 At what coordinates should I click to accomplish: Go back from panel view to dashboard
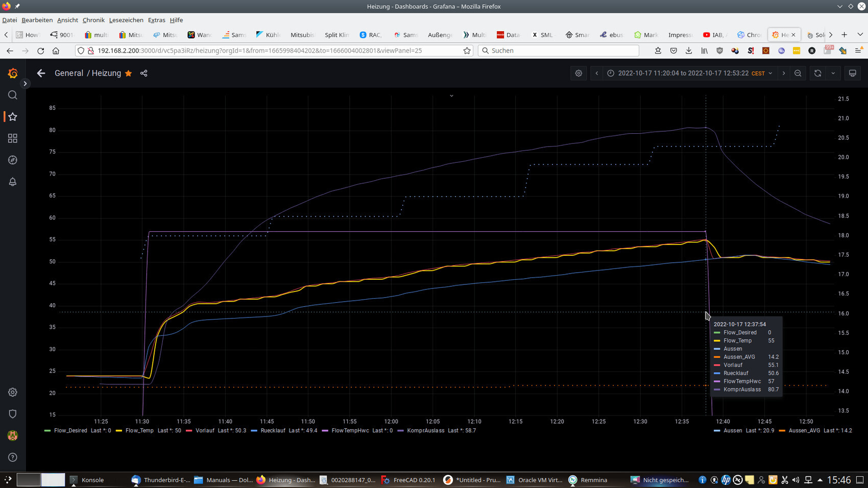(x=41, y=74)
